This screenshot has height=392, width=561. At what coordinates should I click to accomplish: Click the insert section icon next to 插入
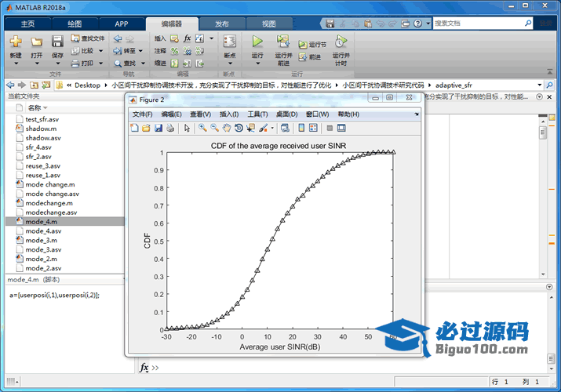coord(174,38)
